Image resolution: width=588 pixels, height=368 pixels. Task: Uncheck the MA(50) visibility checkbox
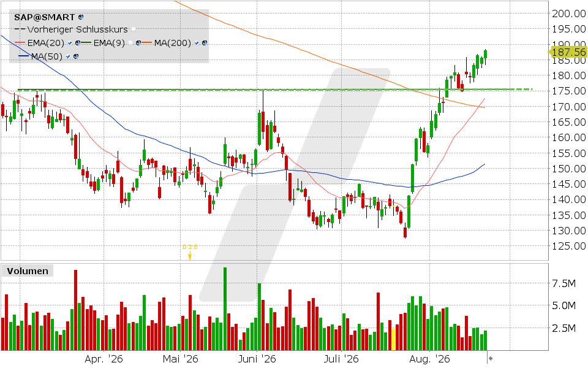pyautogui.click(x=68, y=56)
